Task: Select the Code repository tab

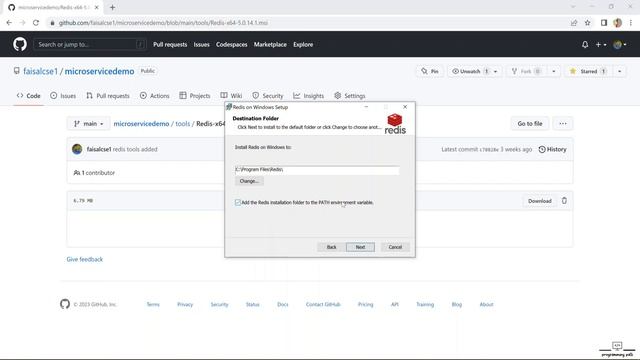Action: coord(29,96)
